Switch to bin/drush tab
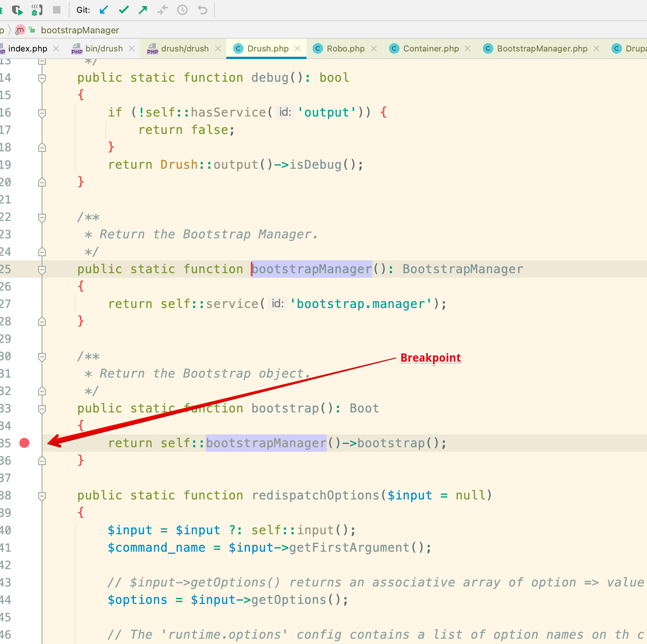647x644 pixels. pos(104,48)
